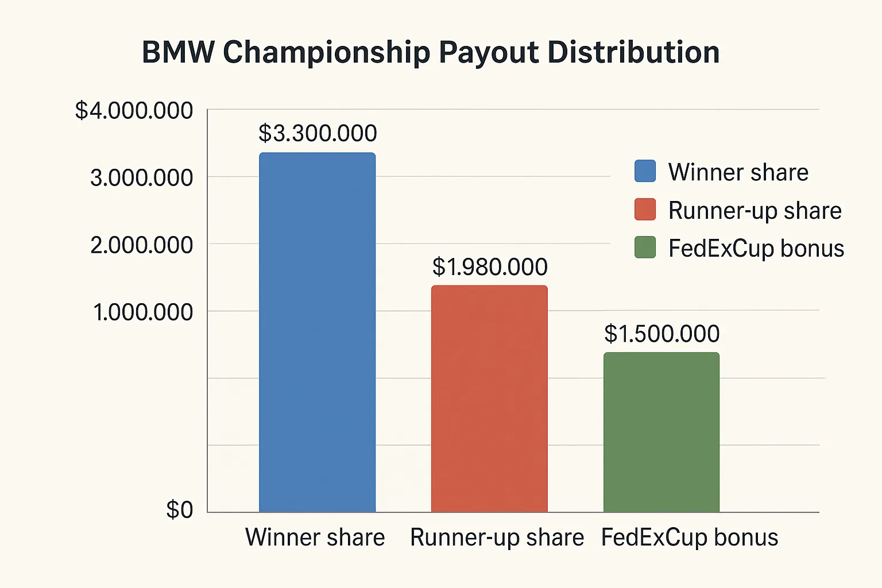Click the FedExCup bonus x-axis label
Screen dimensions: 882x588
[x=689, y=537]
